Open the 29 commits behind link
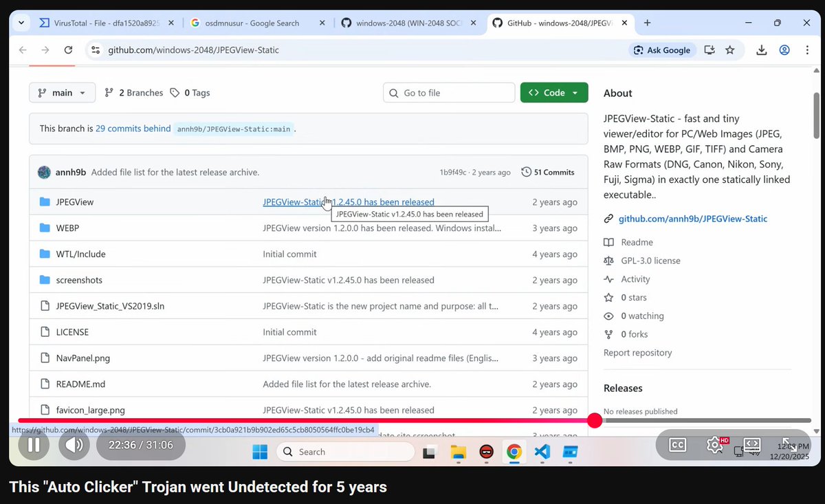 pos(133,129)
